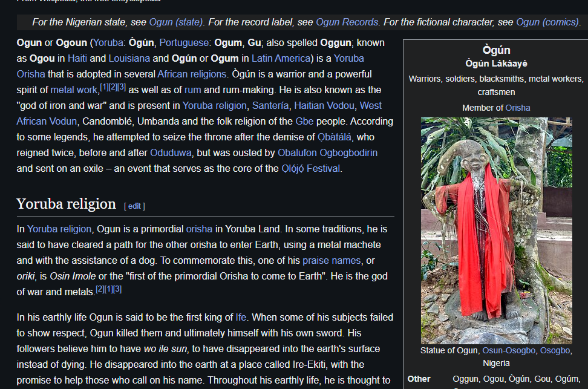Image resolution: width=588 pixels, height=389 pixels.
Task: Visit the Latin America link
Action: (280, 59)
